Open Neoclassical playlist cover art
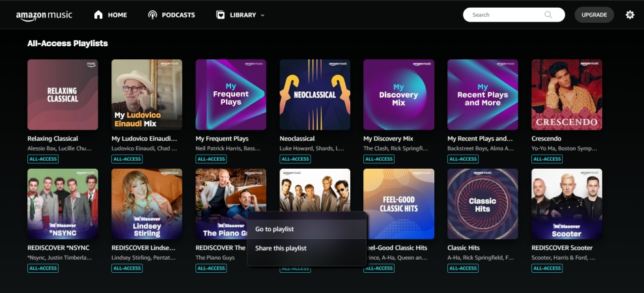 (315, 94)
